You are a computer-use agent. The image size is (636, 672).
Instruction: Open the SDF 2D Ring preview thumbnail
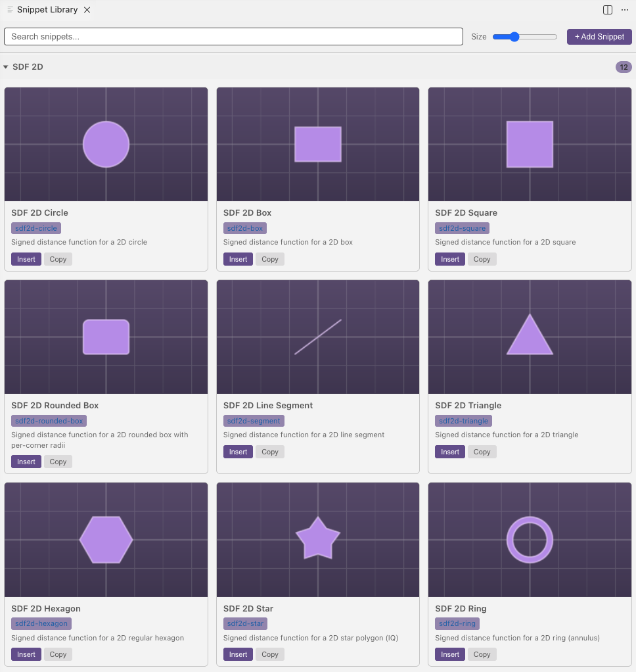(x=530, y=540)
